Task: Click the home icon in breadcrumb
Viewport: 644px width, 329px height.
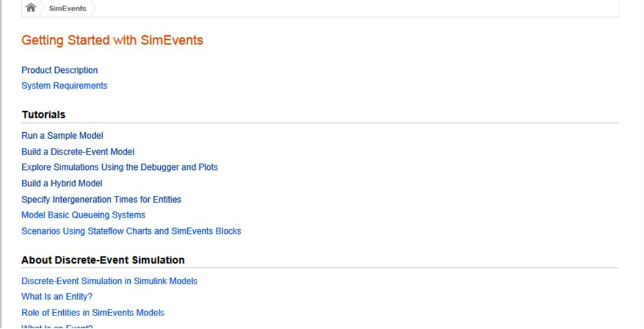Action: pos(31,7)
